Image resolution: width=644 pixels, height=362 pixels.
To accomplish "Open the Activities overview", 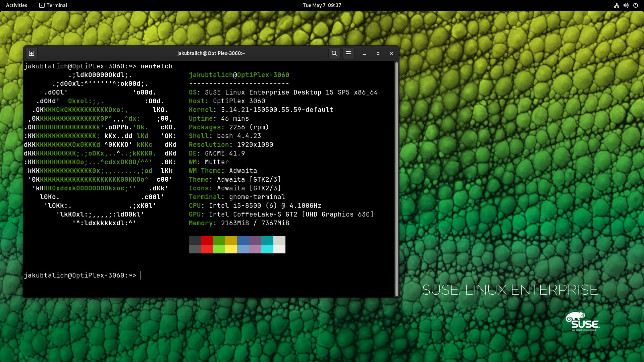I will click(16, 5).
